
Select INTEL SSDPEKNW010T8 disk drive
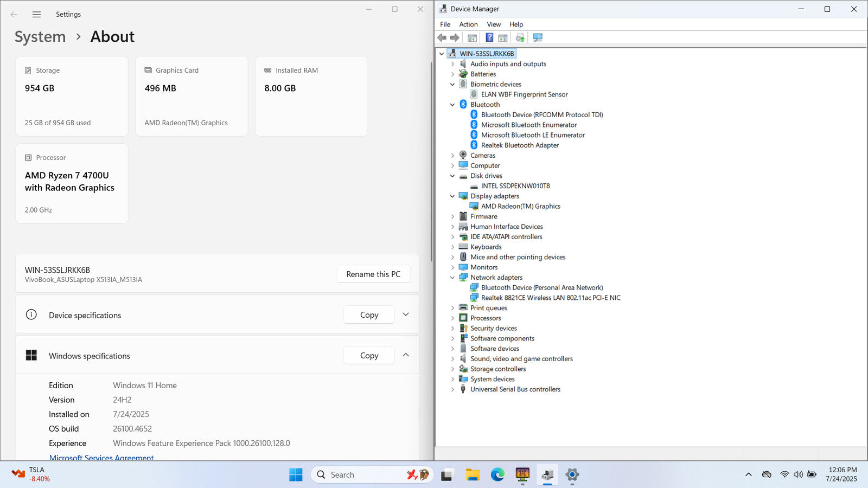click(515, 186)
